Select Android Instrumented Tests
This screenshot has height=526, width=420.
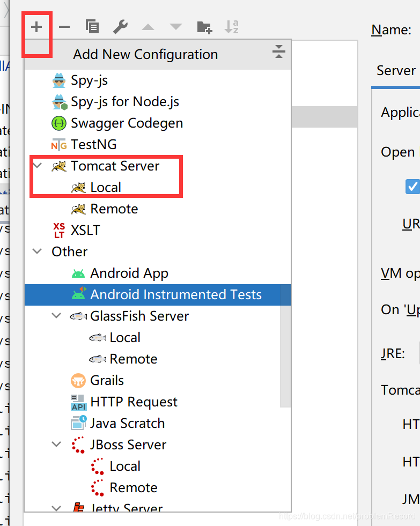pos(158,295)
